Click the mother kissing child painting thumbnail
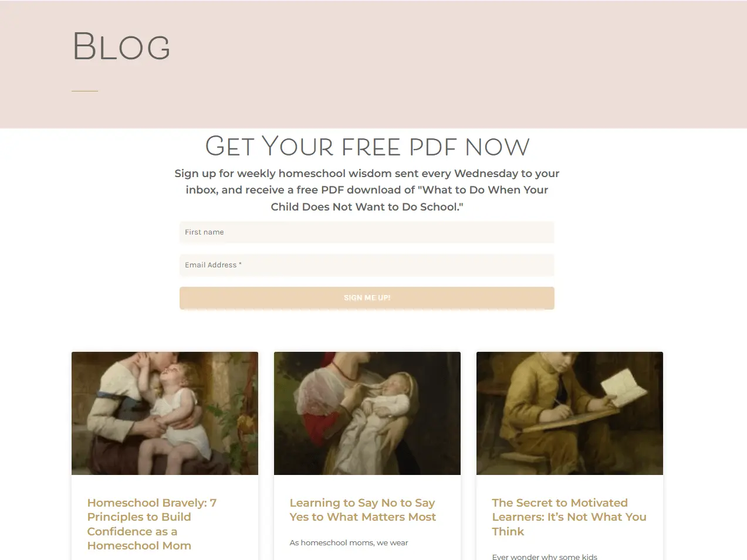 click(x=165, y=413)
